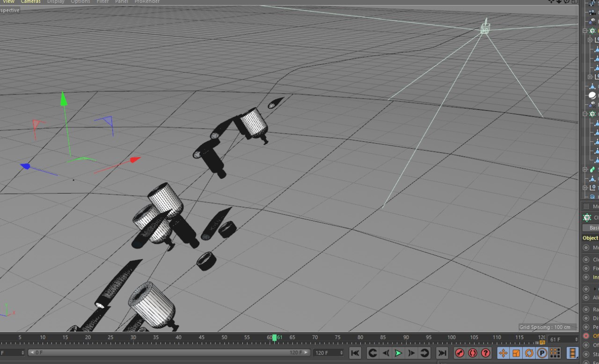The height and width of the screenshot is (364, 599).
Task: Toggle the animation dot beside Dis
Action: (586, 318)
